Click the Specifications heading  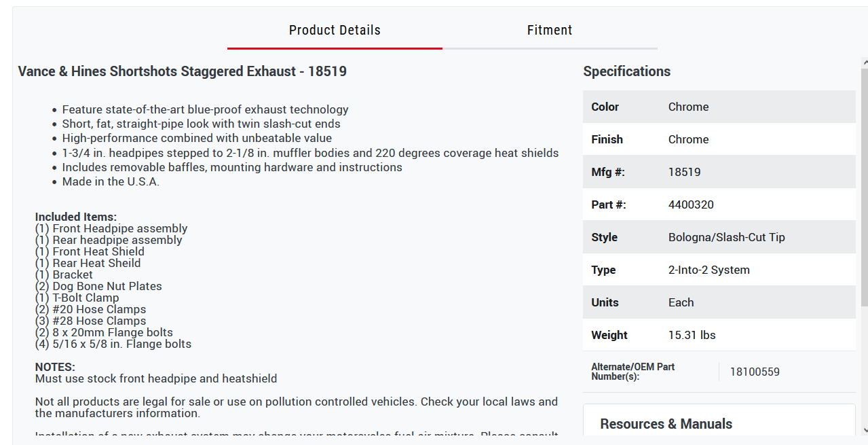click(626, 71)
